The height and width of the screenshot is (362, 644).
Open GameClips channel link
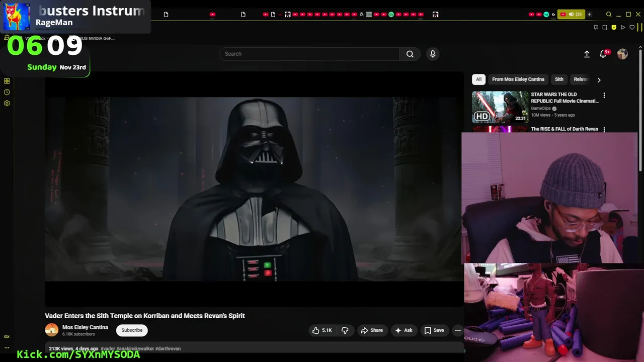(x=541, y=109)
